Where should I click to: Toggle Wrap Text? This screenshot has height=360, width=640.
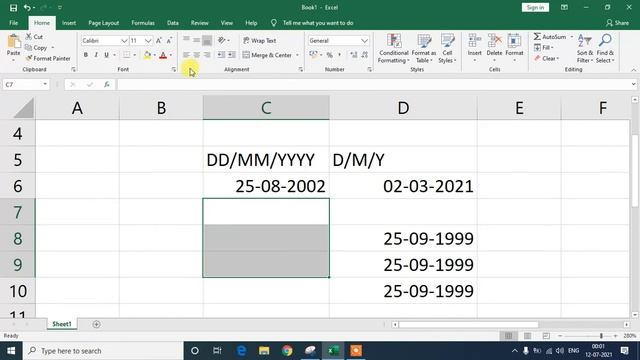click(x=260, y=40)
